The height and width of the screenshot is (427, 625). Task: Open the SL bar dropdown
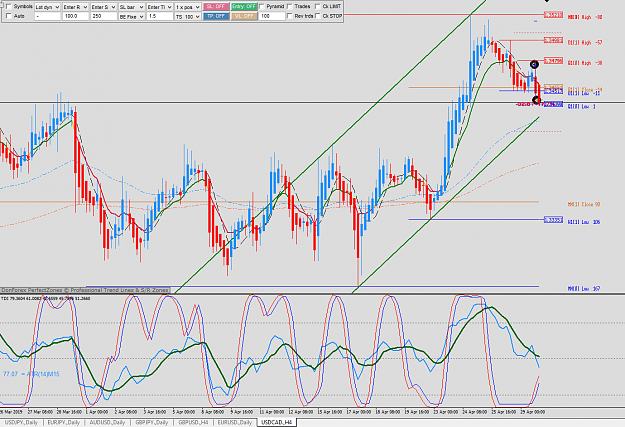[131, 7]
